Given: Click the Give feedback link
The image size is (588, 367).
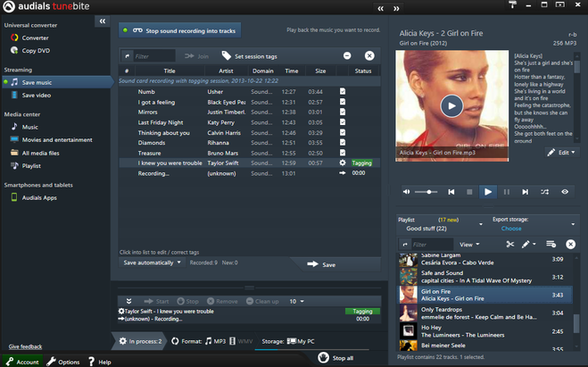Looking at the screenshot, I should click(26, 346).
